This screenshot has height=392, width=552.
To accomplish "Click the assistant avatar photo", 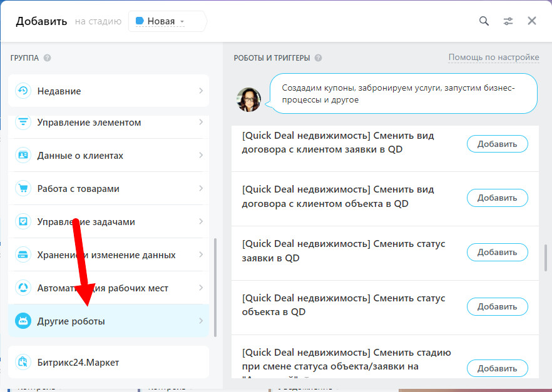I will point(248,99).
